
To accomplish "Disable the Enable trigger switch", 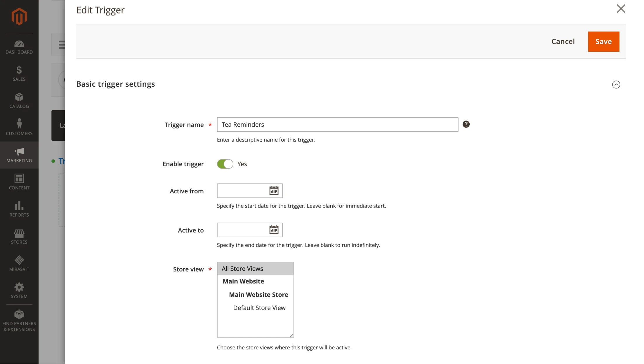I will click(x=225, y=164).
